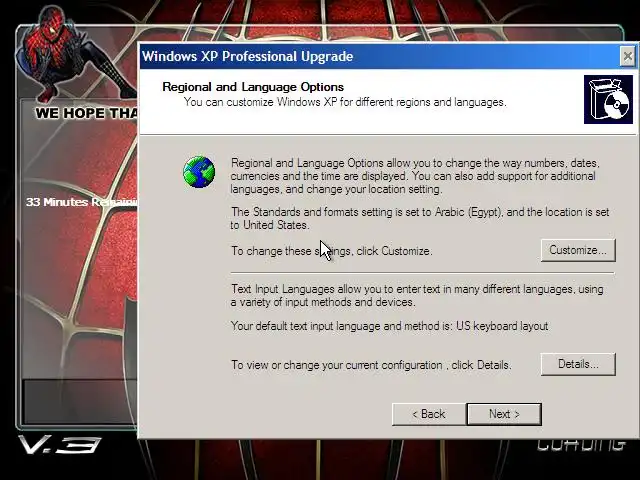Open the Customize regional settings dialog
The height and width of the screenshot is (480, 640).
click(578, 250)
